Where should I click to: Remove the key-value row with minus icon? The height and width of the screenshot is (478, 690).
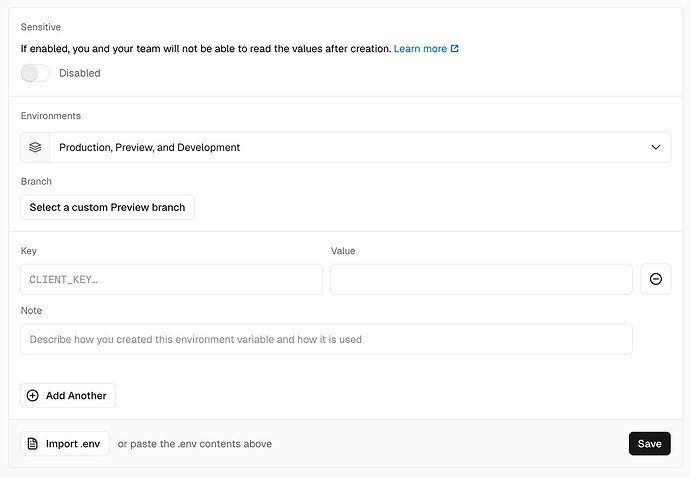click(656, 279)
